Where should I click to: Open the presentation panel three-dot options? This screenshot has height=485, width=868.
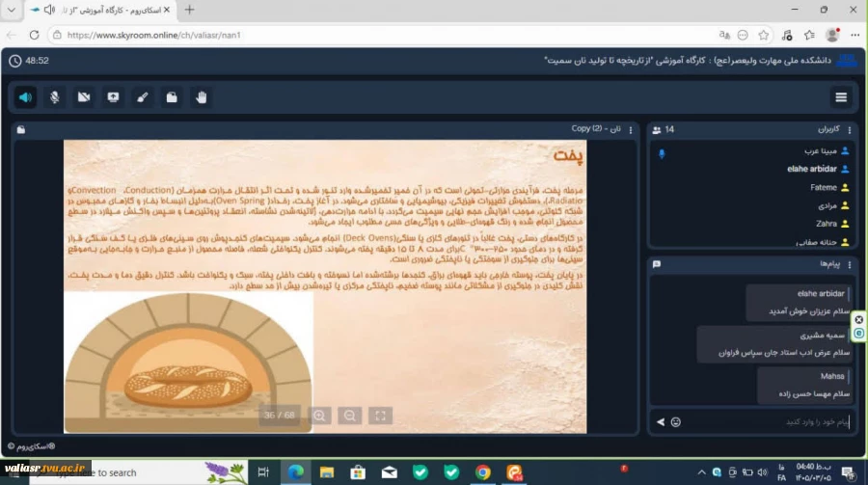(x=631, y=130)
